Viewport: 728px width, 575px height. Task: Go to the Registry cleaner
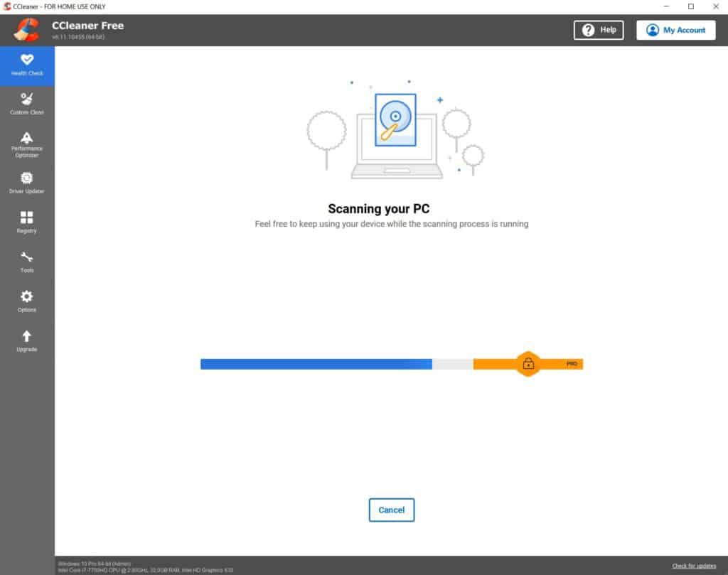[x=27, y=222]
